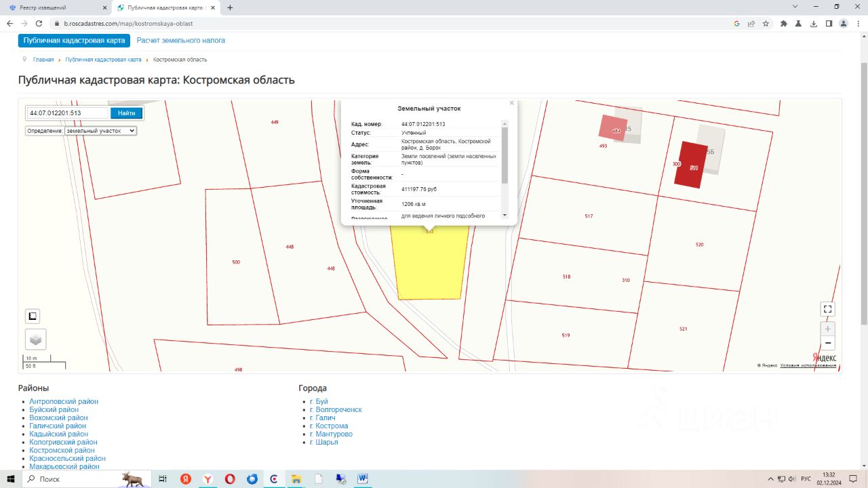
Task: Focus the cadastral number input field
Action: click(x=68, y=113)
